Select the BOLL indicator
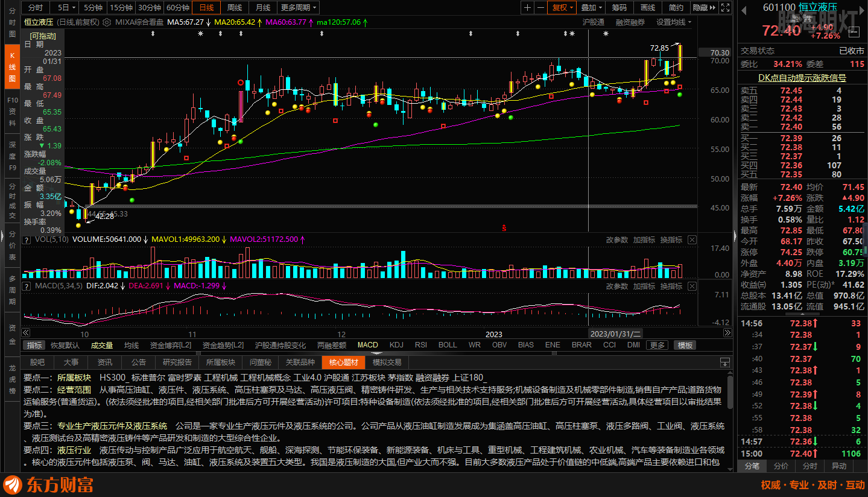This screenshot has height=497, width=868. tap(448, 346)
